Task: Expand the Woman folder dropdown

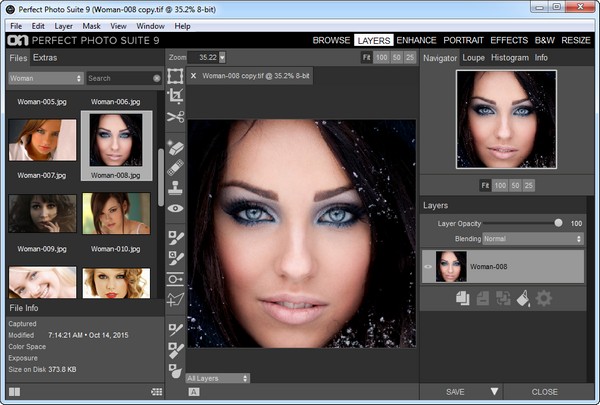Action: [x=44, y=78]
